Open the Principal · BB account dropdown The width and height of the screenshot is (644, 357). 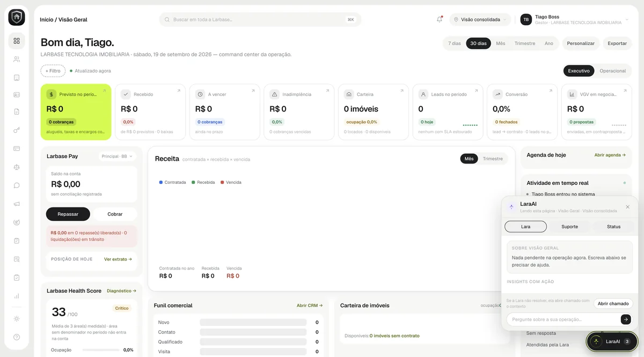click(x=117, y=157)
